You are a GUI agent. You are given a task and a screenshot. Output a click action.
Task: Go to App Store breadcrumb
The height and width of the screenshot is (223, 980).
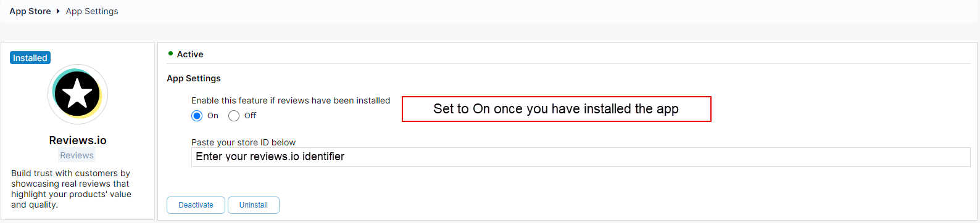30,11
